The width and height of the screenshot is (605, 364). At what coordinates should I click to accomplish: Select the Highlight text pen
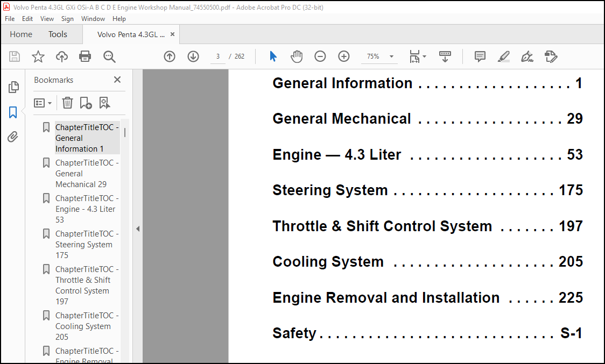503,56
